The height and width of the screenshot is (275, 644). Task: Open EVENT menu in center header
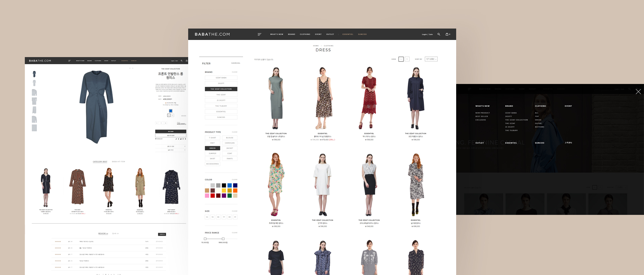click(318, 34)
